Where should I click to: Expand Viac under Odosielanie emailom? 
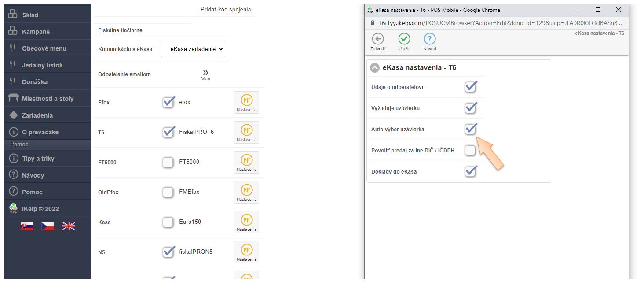pyautogui.click(x=205, y=74)
